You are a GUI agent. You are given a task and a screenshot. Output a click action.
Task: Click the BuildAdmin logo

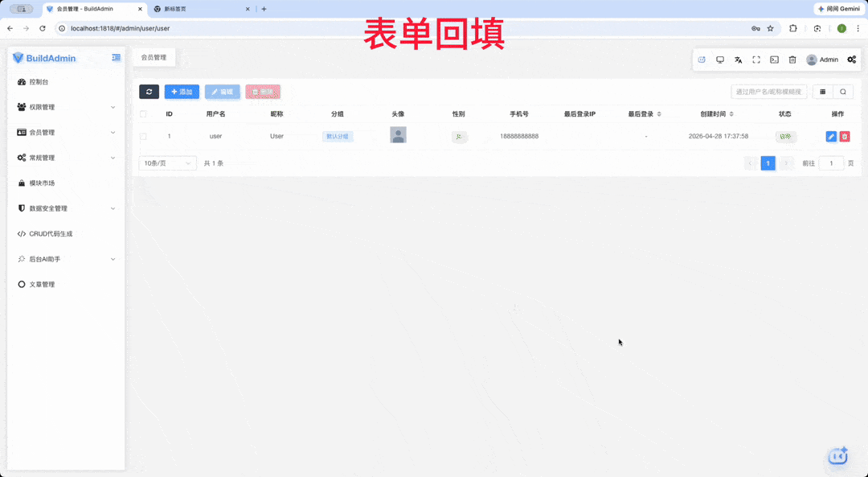tap(44, 58)
